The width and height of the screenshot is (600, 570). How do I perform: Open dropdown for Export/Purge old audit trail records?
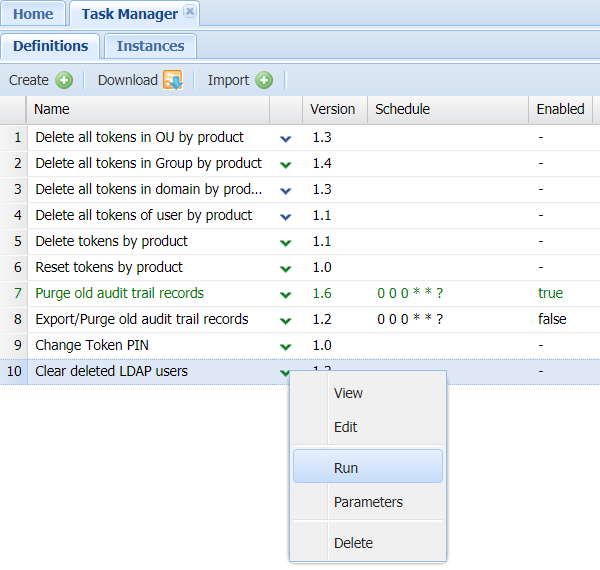pyautogui.click(x=286, y=320)
